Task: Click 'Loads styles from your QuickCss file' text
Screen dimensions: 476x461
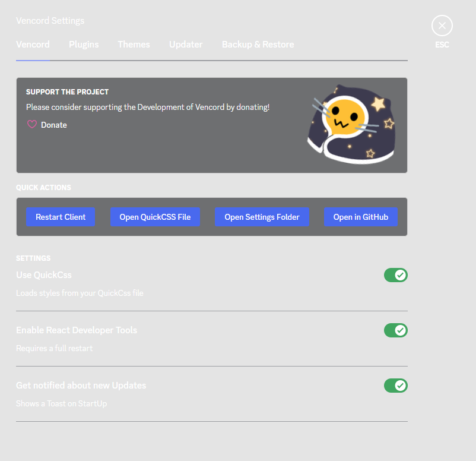Action: [80, 293]
